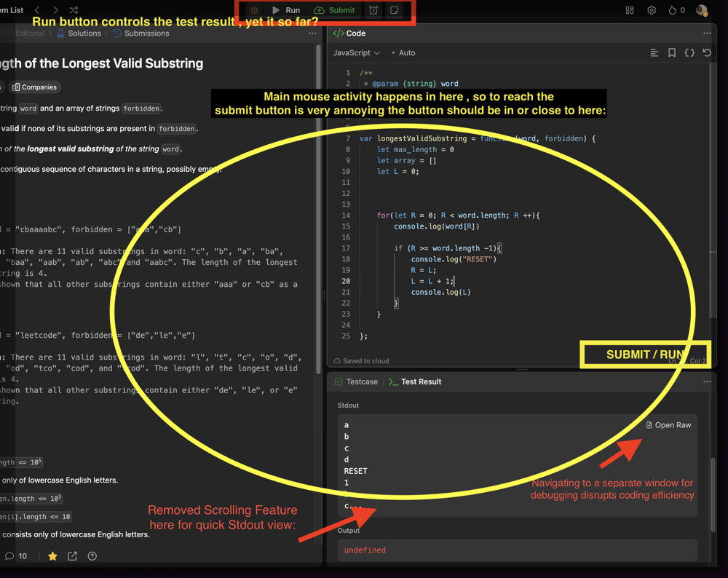Bookmark the code using the bookmark icon
728x578 pixels.
pyautogui.click(x=672, y=52)
